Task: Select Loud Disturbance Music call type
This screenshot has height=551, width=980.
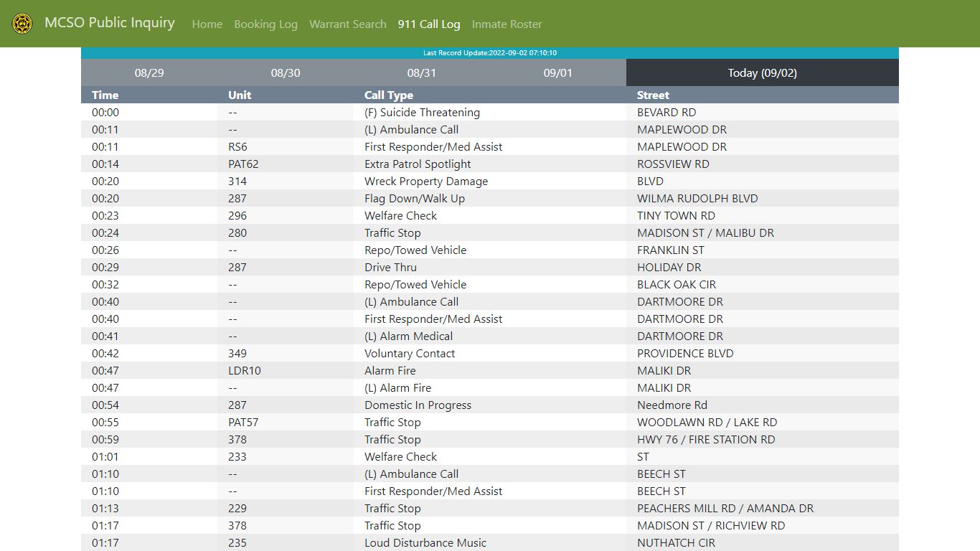Action: coord(490,542)
